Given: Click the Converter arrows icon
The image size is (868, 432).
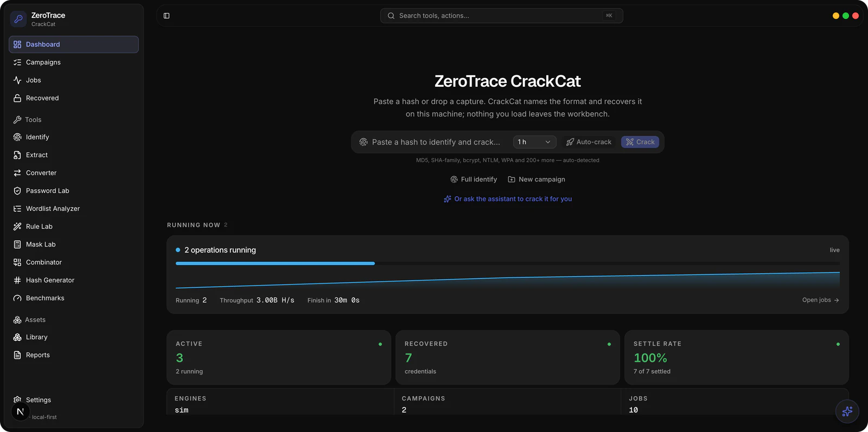Looking at the screenshot, I should 17,173.
